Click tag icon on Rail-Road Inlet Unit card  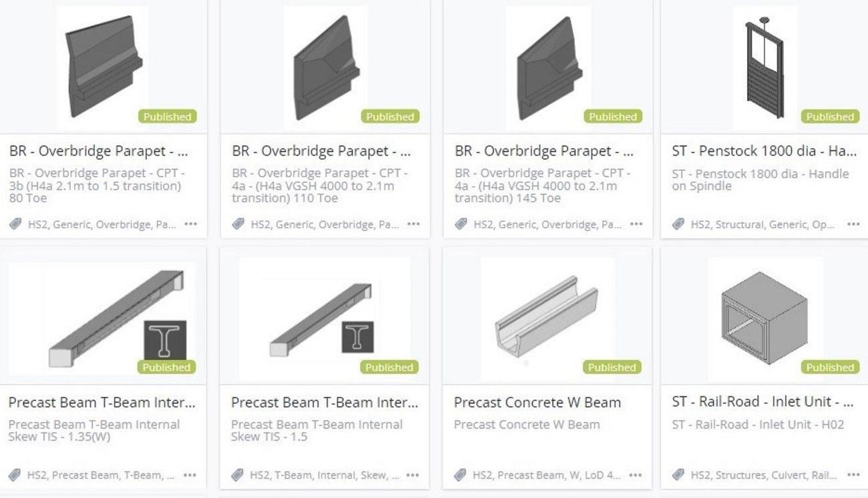678,475
